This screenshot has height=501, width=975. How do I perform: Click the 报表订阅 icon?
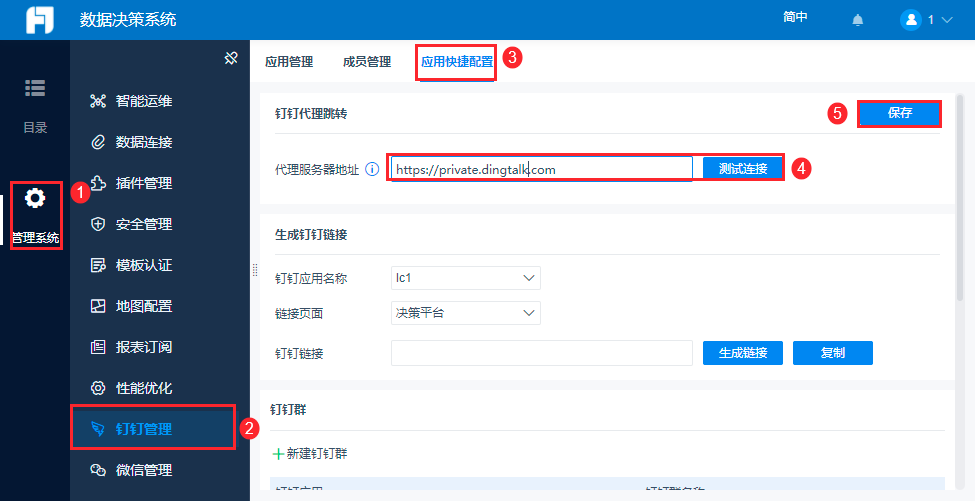click(x=98, y=347)
